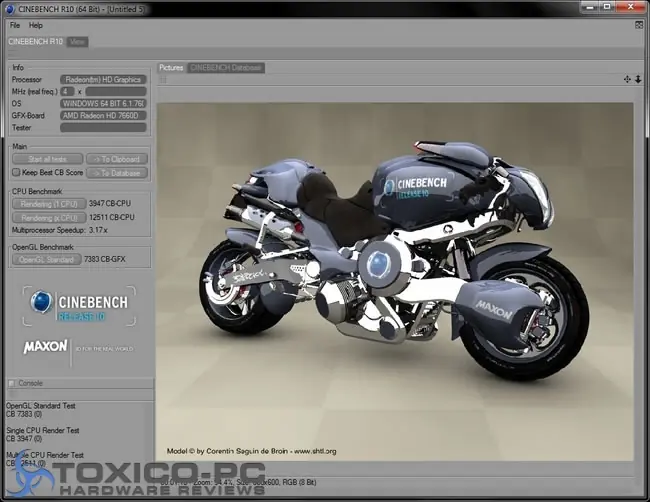Click the 12511 CB-CPU score
The image size is (650, 502).
click(x=112, y=217)
